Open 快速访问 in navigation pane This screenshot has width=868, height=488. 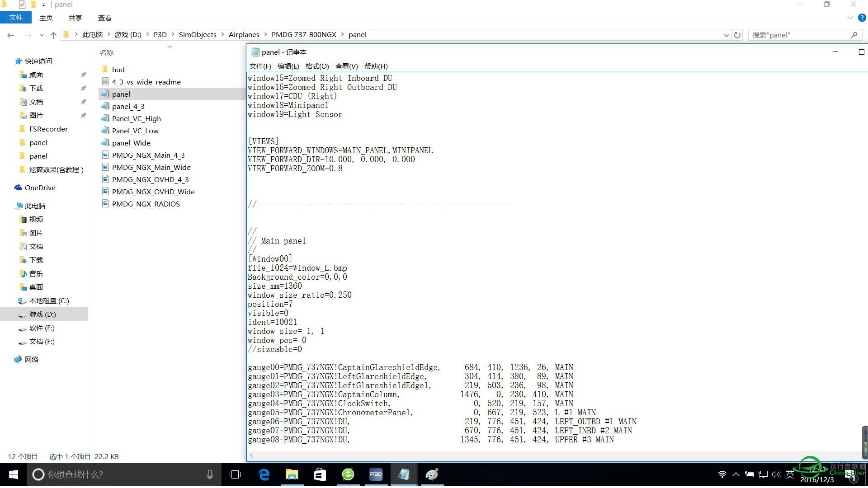click(x=38, y=61)
